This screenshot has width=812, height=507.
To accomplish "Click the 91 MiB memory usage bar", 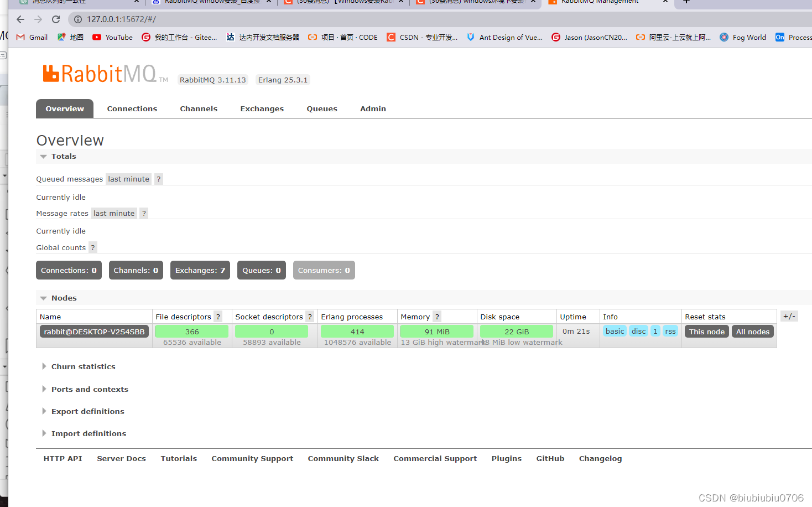I will [437, 332].
